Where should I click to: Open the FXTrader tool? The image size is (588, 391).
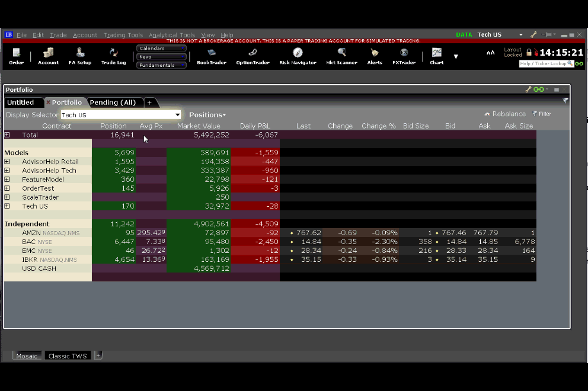[x=404, y=55]
